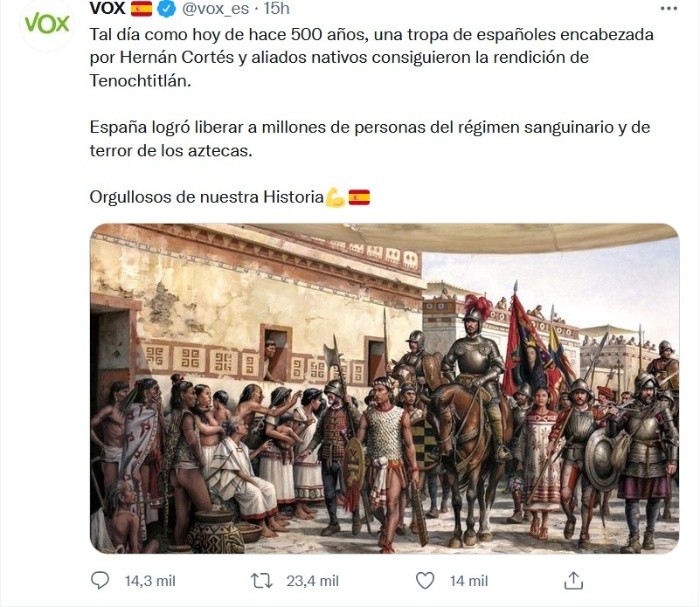700x607 pixels.
Task: Click flag emoji after 'nuestra Historia'
Action: coord(359,197)
